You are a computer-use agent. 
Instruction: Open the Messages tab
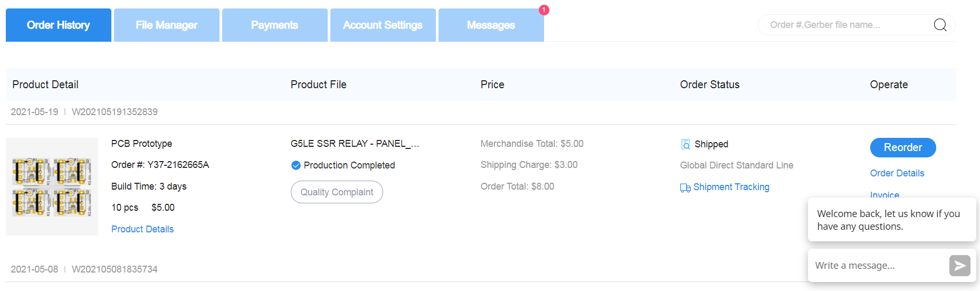(x=491, y=25)
